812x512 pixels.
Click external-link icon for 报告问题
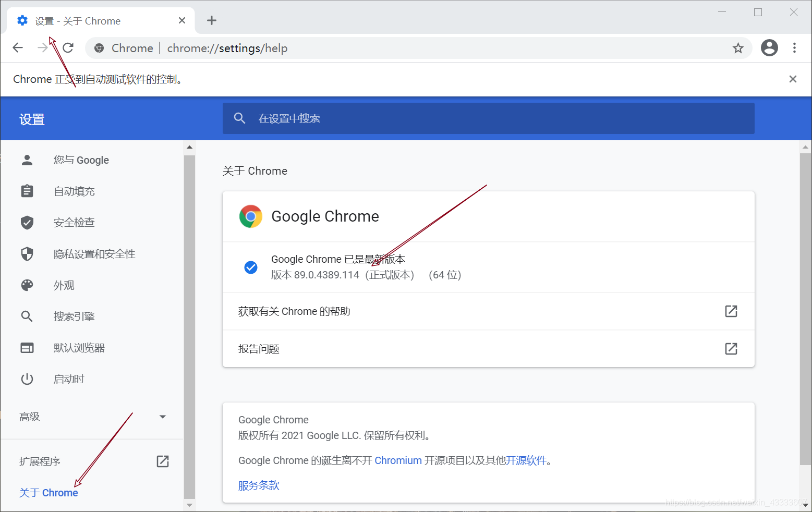coord(731,349)
